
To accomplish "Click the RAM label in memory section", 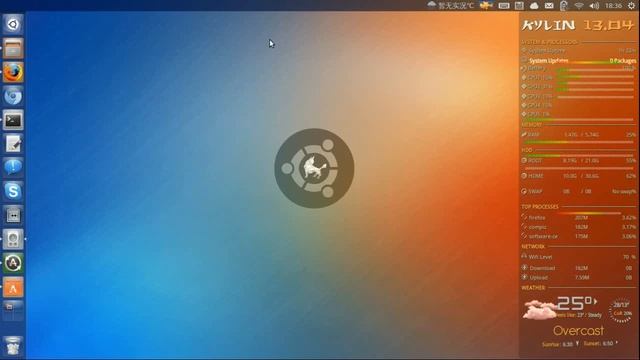I will pos(533,134).
